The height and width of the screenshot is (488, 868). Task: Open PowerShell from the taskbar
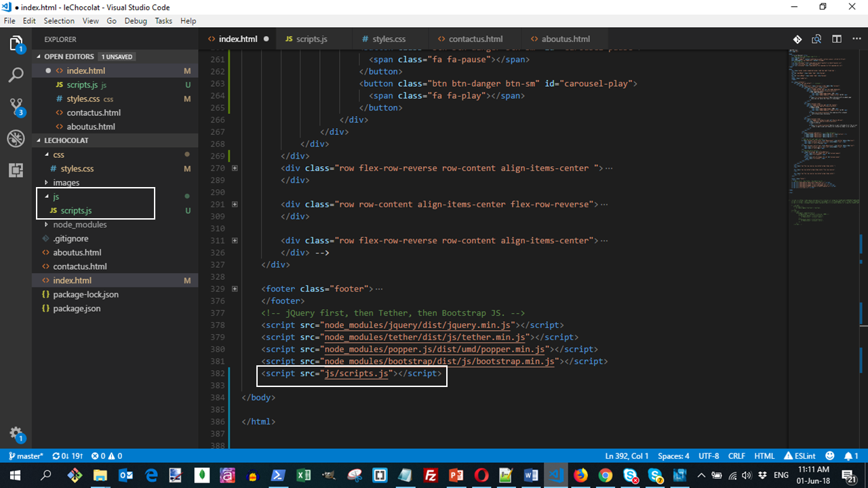point(279,475)
